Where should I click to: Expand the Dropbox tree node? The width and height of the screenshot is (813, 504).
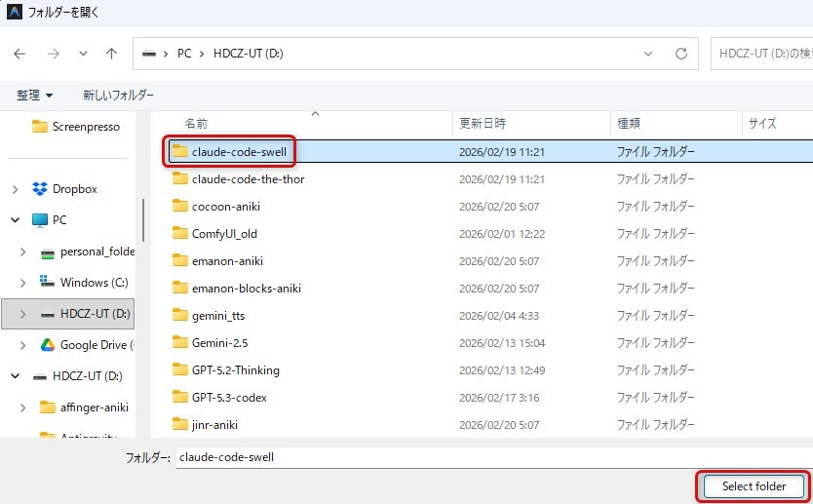click(16, 189)
